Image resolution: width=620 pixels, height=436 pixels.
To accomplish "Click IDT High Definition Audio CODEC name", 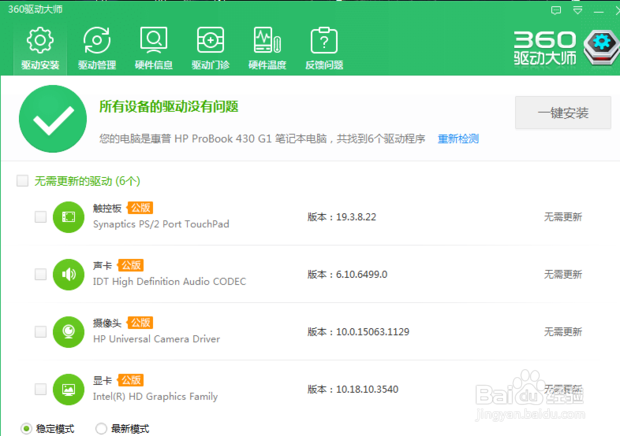I will [169, 281].
